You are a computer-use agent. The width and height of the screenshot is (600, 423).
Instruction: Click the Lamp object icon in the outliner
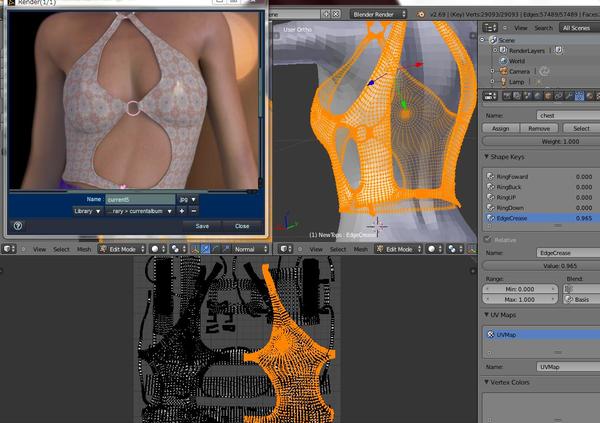[504, 82]
